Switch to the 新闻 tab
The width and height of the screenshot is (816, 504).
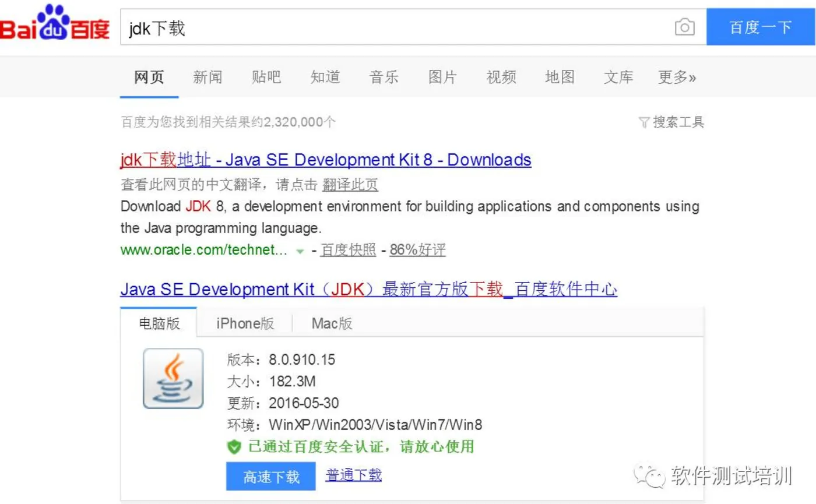[x=207, y=77]
